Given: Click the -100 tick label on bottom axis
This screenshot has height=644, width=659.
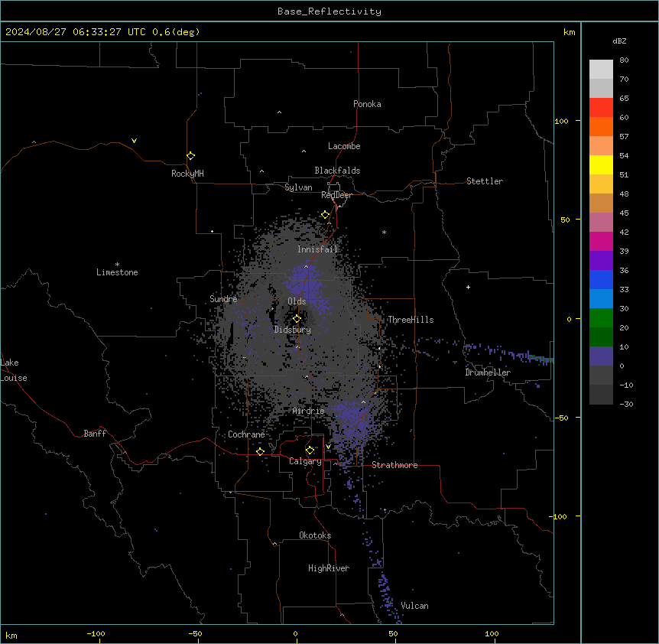Looking at the screenshot, I should click(x=96, y=633).
